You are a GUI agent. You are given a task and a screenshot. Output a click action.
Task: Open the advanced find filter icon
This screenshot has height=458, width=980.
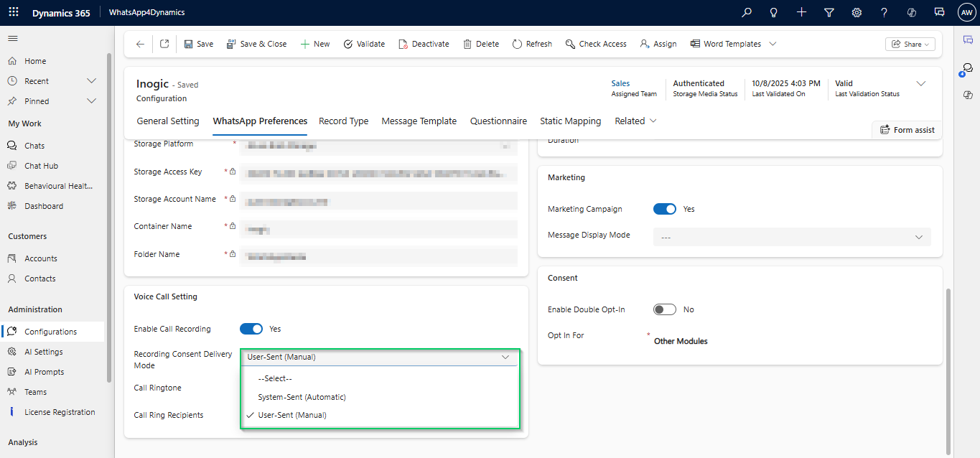click(x=829, y=12)
